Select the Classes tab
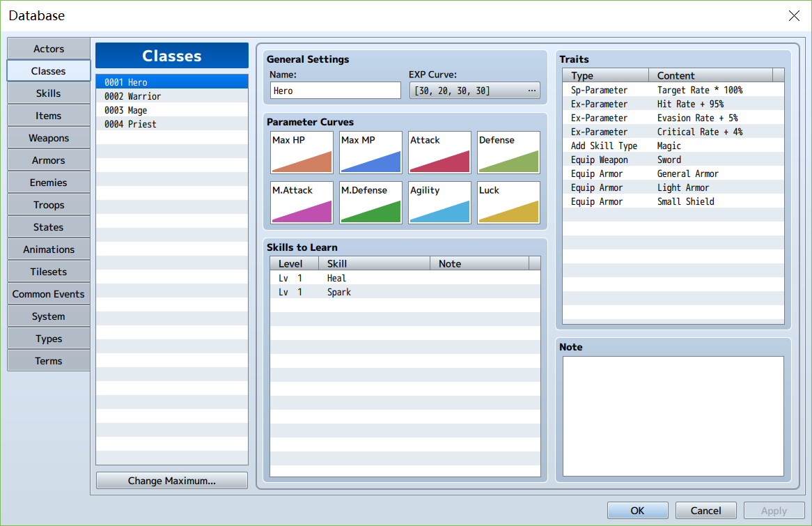 [x=49, y=71]
